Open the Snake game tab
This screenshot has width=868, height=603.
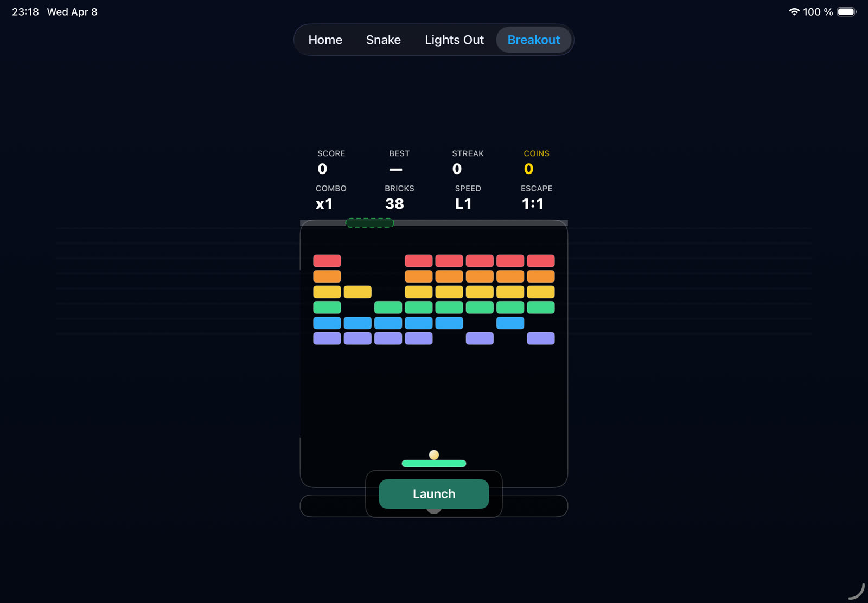coord(383,40)
